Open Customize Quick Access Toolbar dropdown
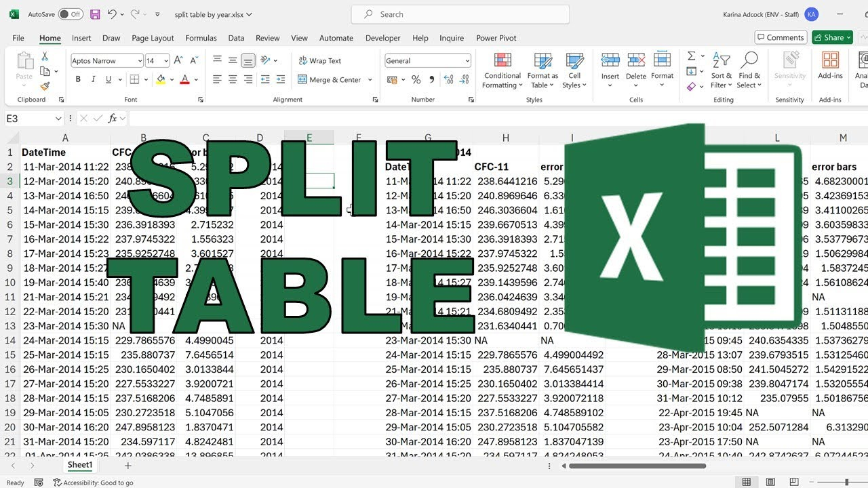 [157, 14]
